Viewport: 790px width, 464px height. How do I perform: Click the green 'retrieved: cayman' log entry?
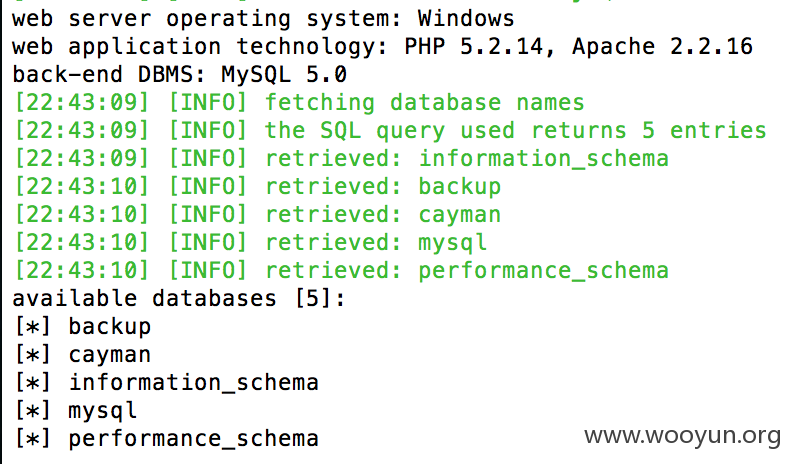tap(257, 215)
